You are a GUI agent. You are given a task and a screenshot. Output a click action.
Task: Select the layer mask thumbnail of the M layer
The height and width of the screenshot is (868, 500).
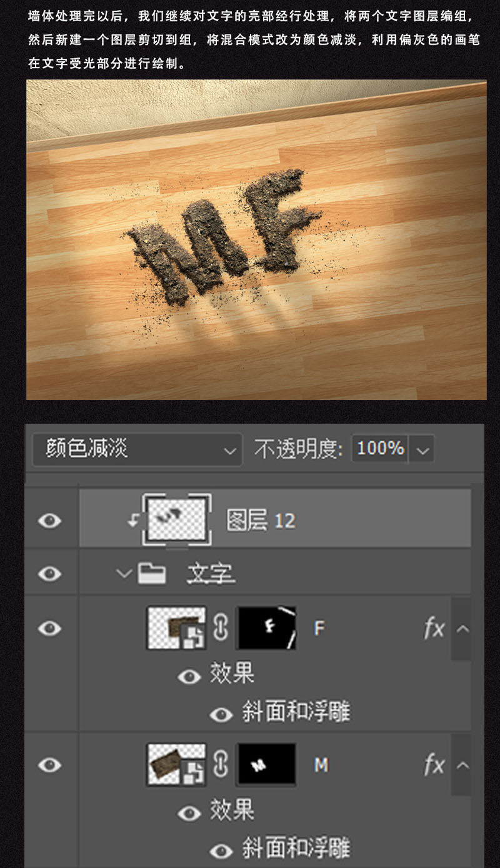click(266, 764)
